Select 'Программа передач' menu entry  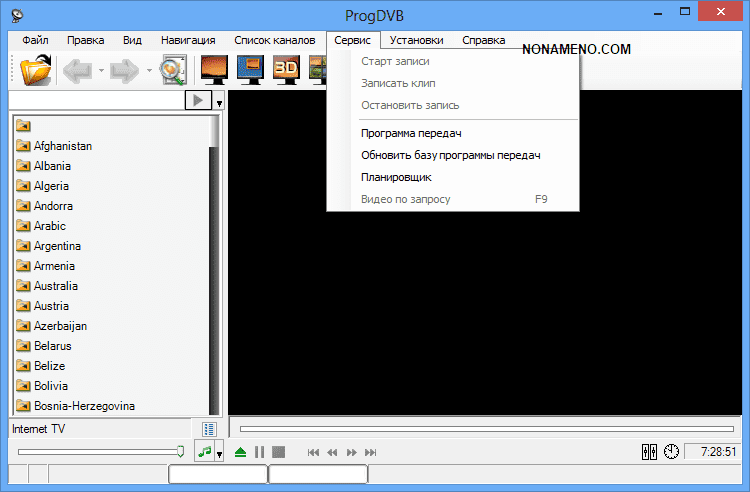click(411, 133)
